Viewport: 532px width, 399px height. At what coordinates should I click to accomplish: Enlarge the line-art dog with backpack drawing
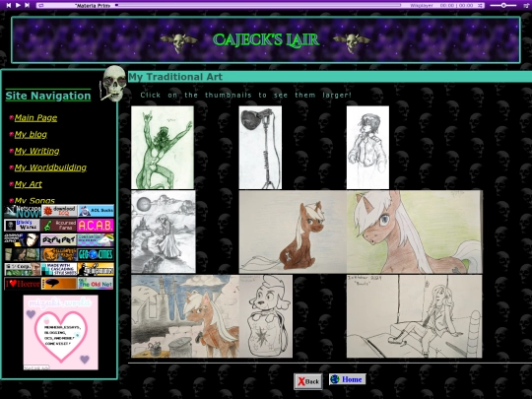click(x=266, y=316)
